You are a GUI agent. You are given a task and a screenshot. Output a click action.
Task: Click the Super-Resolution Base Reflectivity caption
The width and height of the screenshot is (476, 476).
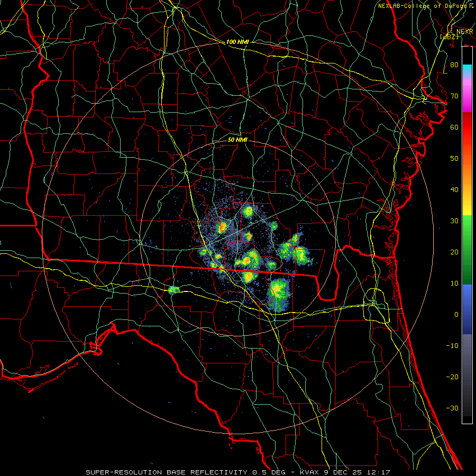click(x=237, y=472)
